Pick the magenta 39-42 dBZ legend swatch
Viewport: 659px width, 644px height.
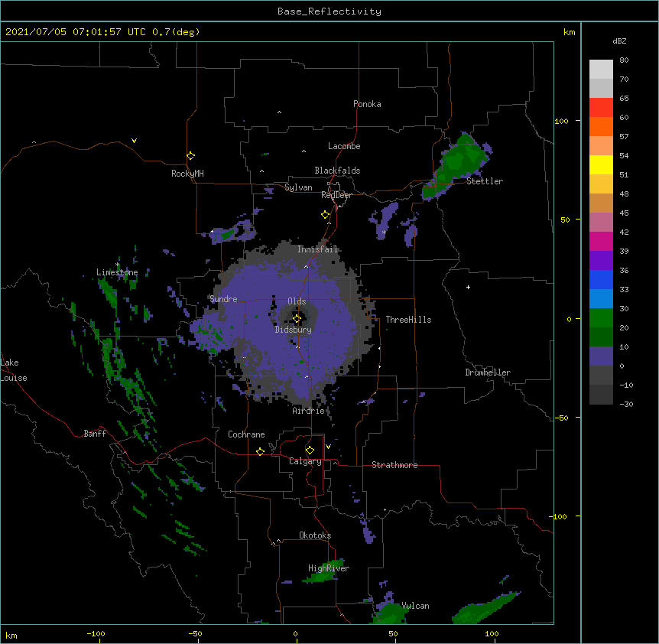[601, 241]
